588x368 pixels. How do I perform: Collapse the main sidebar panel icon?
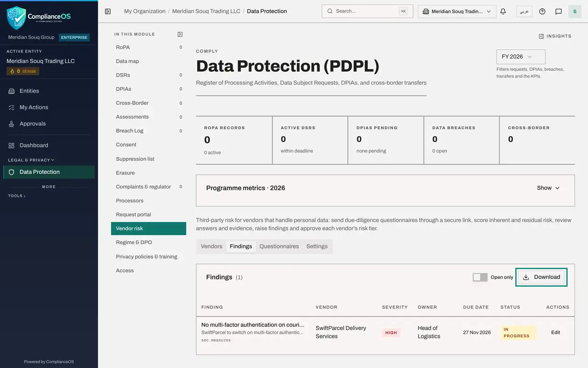(x=108, y=11)
